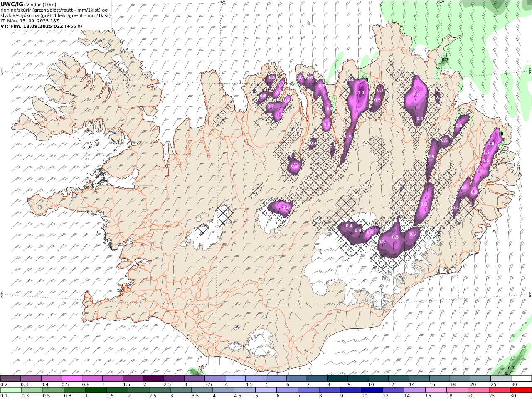
Task: Click the 0.4 swatch in the snow scale
Action: [x=51, y=378]
